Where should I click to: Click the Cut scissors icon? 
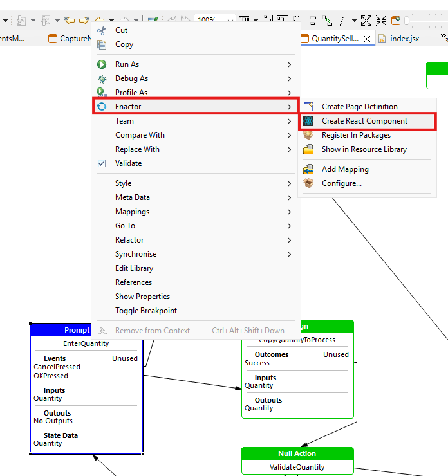pos(101,30)
